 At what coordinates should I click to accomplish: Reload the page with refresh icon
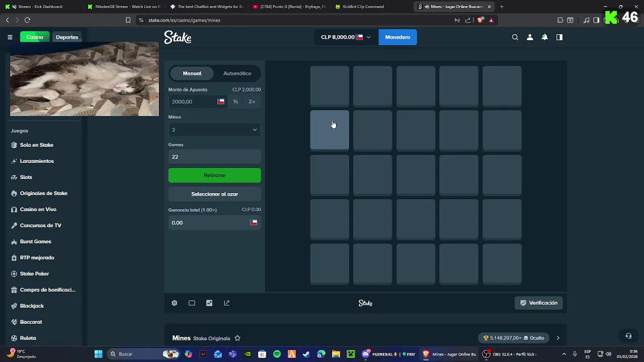(27, 20)
